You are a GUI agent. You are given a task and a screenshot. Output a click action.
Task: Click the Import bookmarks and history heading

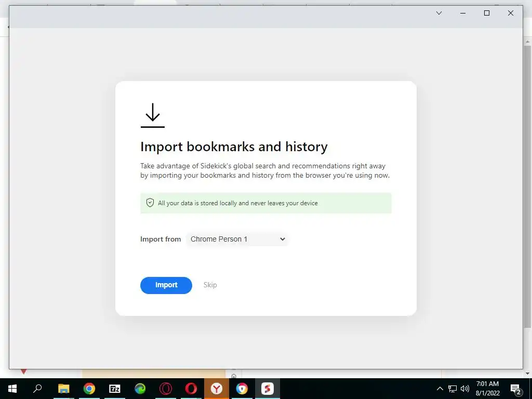[x=234, y=147]
